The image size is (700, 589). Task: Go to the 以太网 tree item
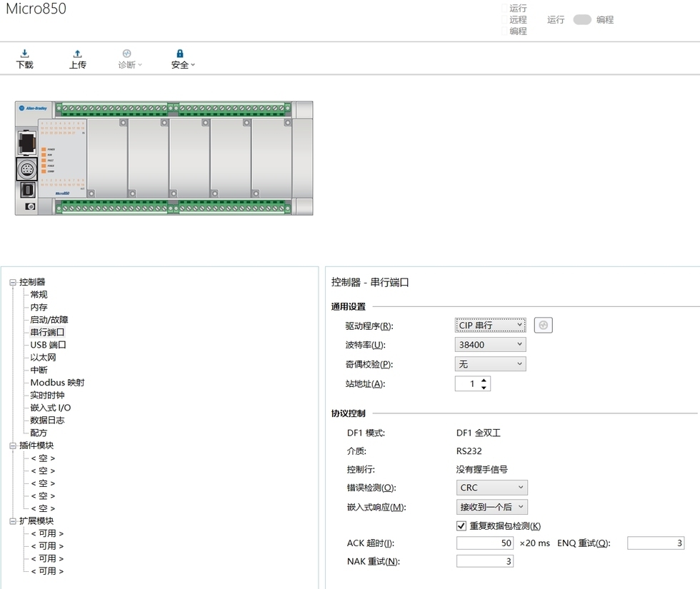point(43,358)
